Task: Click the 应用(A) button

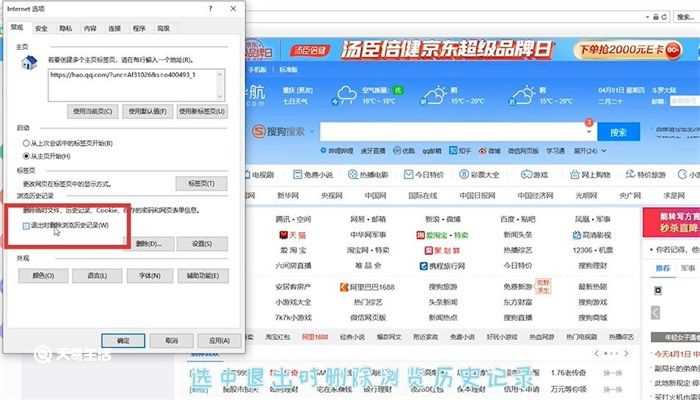Action: (x=220, y=341)
